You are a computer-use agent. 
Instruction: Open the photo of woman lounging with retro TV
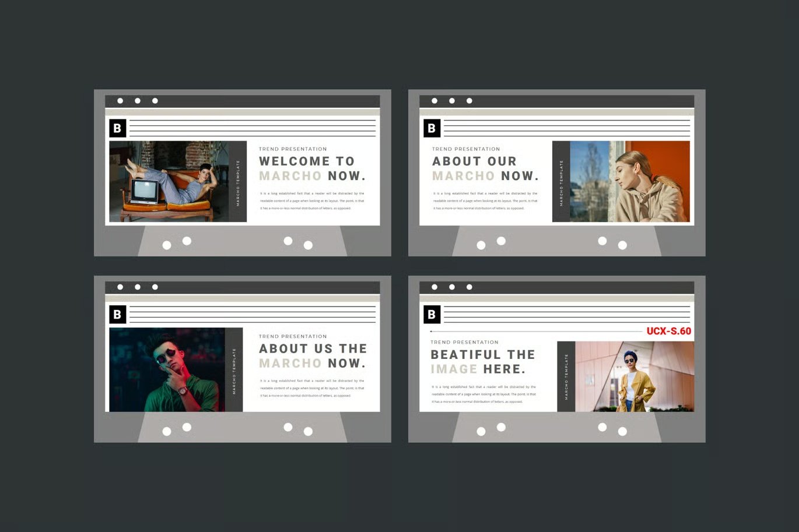(170, 181)
